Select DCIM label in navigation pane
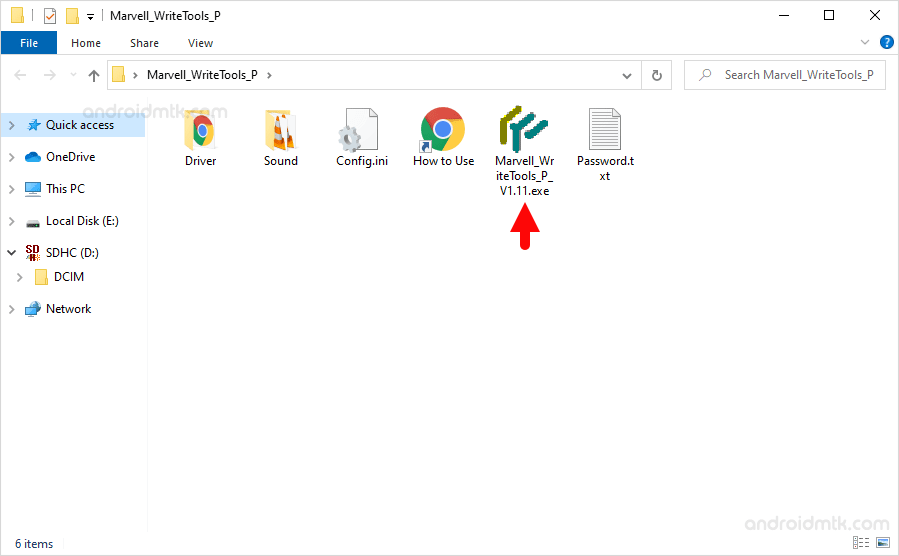 pyautogui.click(x=69, y=277)
